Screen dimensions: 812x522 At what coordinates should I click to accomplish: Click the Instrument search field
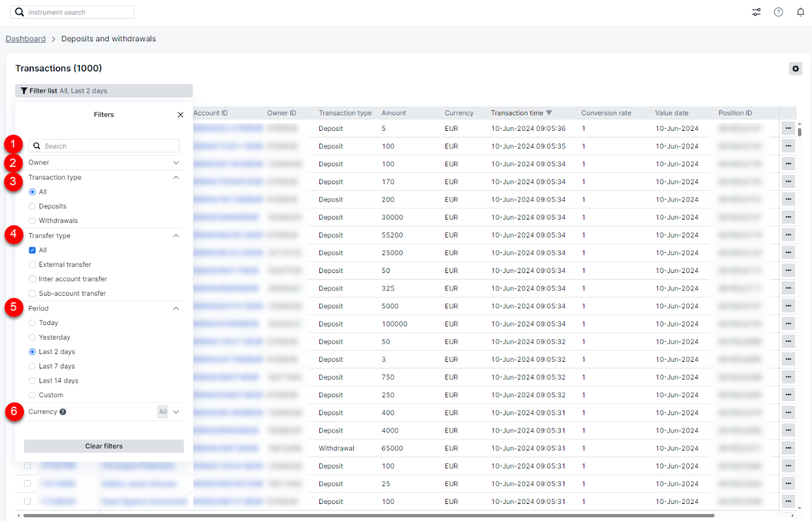click(x=79, y=12)
